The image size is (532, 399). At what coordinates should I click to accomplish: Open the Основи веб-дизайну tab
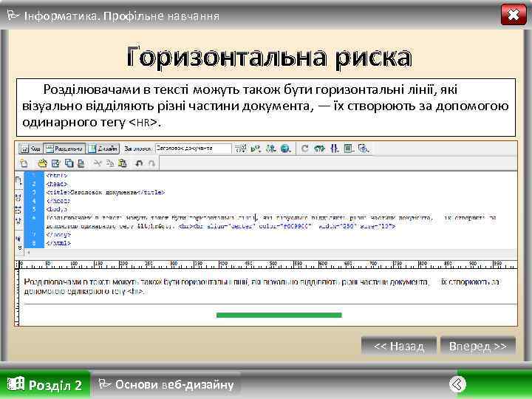166,384
